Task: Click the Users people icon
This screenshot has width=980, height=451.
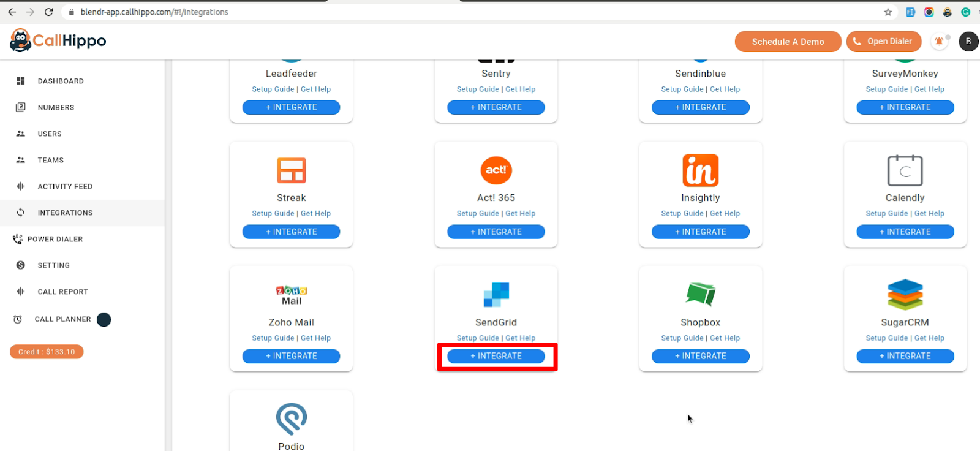Action: tap(20, 134)
